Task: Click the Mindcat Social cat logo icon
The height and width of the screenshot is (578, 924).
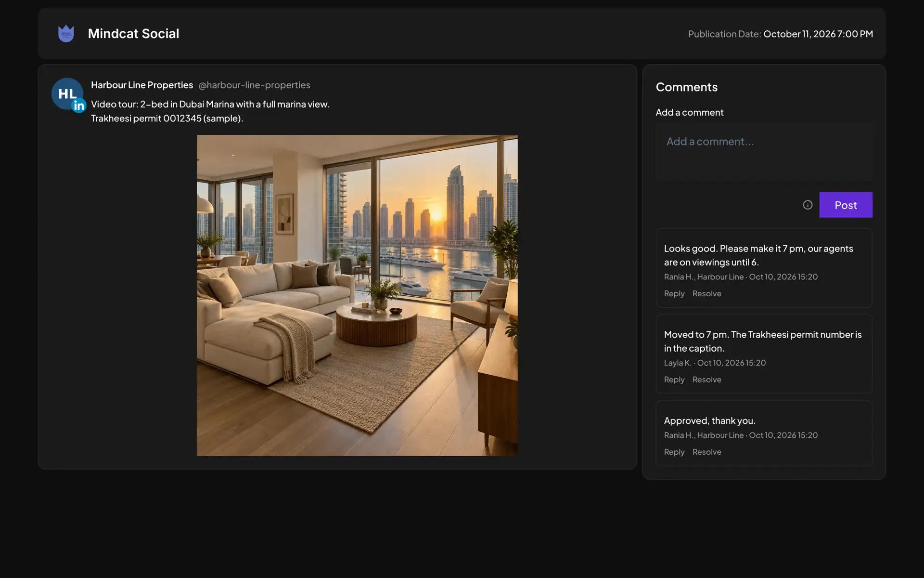Action: [66, 34]
